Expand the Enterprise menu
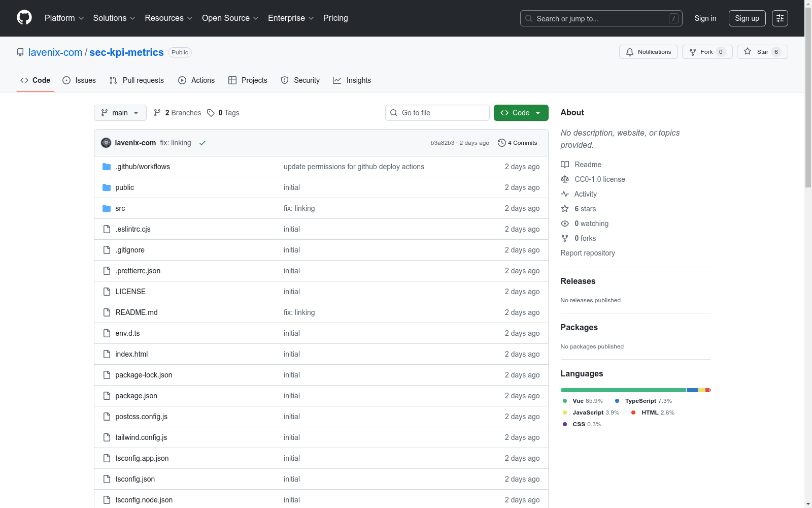Screen dimensions: 812x508 click(291, 18)
